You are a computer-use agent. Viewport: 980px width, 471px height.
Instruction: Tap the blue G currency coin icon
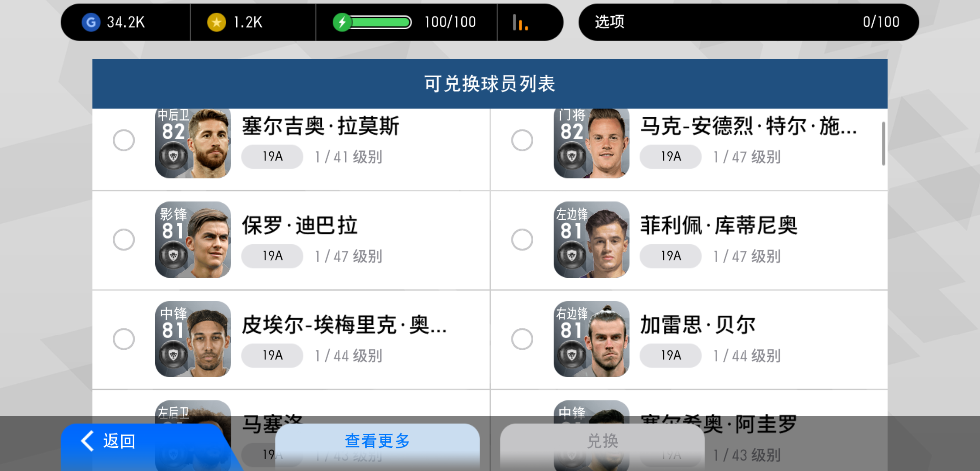(91, 22)
